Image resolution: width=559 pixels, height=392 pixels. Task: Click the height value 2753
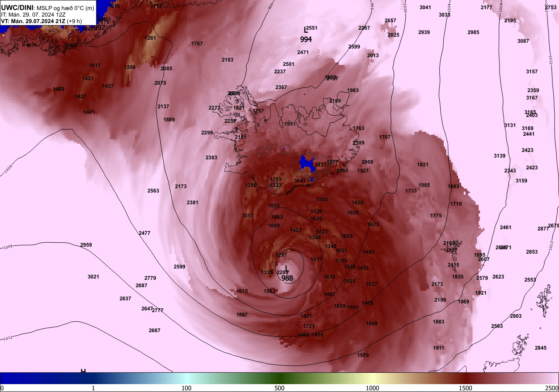(551, 7)
